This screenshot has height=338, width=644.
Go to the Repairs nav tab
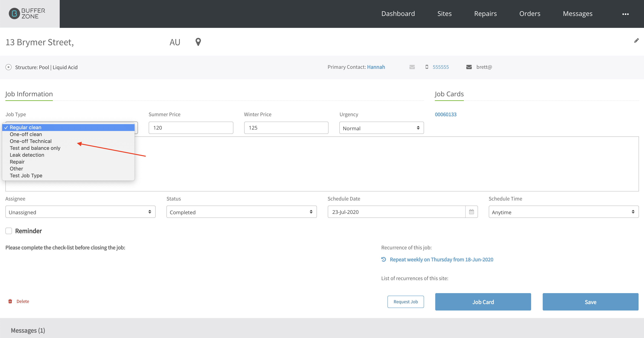[485, 14]
